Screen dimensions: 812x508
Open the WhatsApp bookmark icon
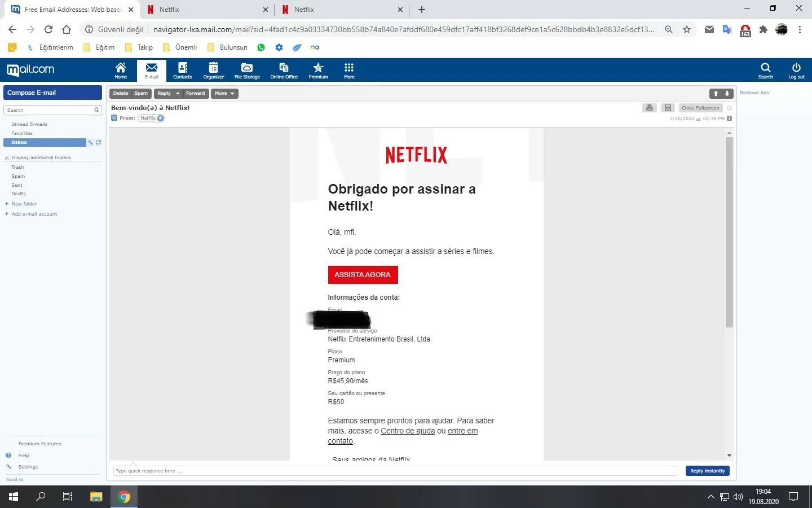(x=261, y=47)
